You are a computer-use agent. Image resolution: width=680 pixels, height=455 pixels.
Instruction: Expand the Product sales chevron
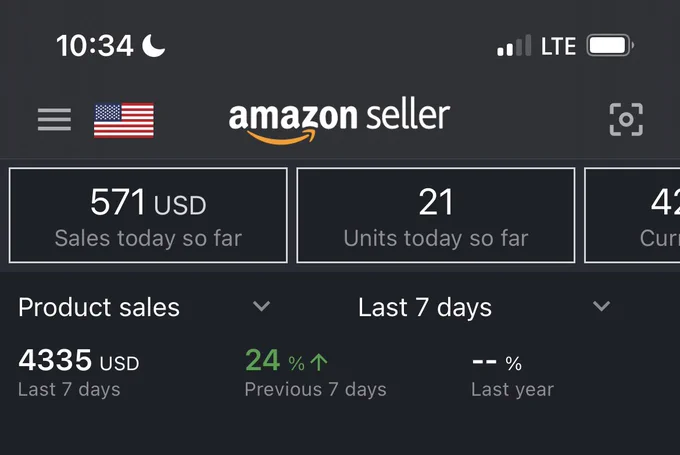click(x=262, y=306)
